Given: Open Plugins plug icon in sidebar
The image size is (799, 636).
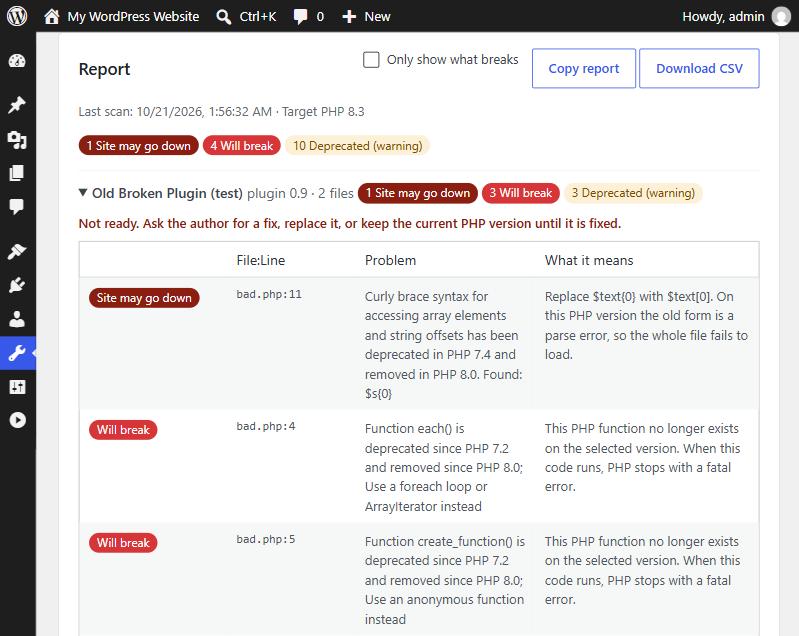Looking at the screenshot, I should pyautogui.click(x=17, y=285).
